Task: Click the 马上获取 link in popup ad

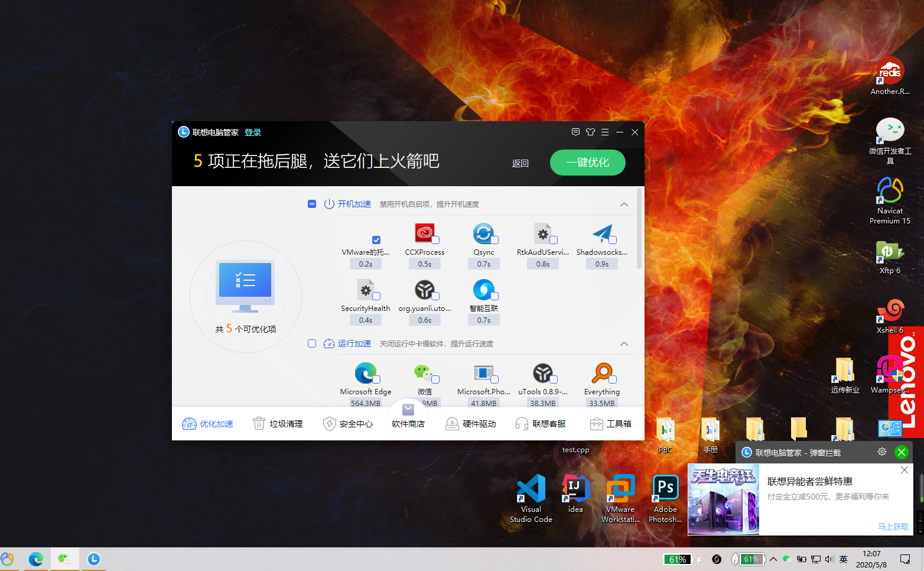Action: (893, 527)
